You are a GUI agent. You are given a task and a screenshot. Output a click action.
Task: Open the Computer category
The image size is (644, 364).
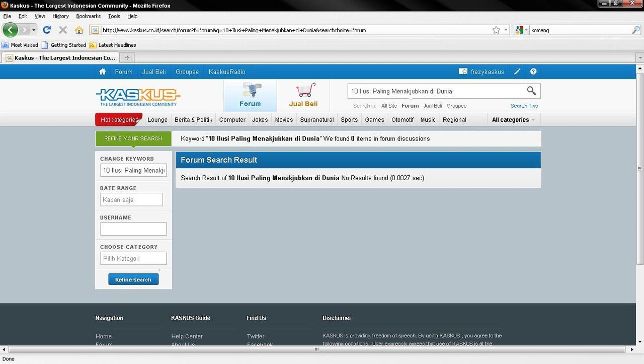coord(232,120)
